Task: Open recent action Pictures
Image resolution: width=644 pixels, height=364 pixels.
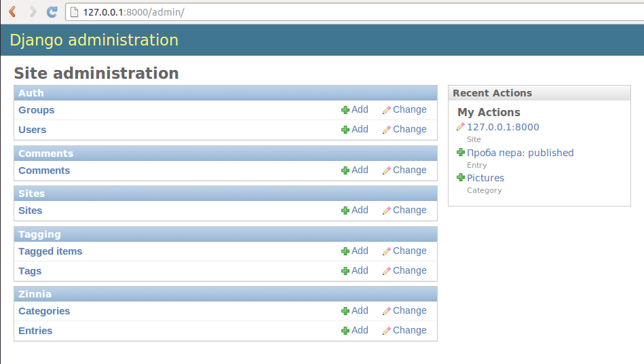Action: coord(485,178)
